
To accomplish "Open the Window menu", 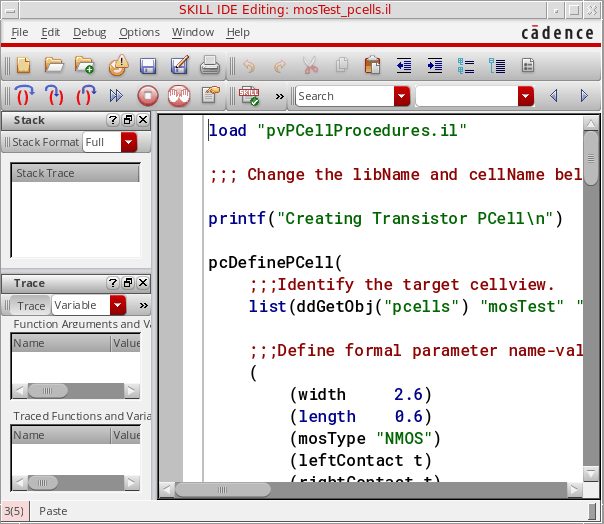I will tap(193, 32).
